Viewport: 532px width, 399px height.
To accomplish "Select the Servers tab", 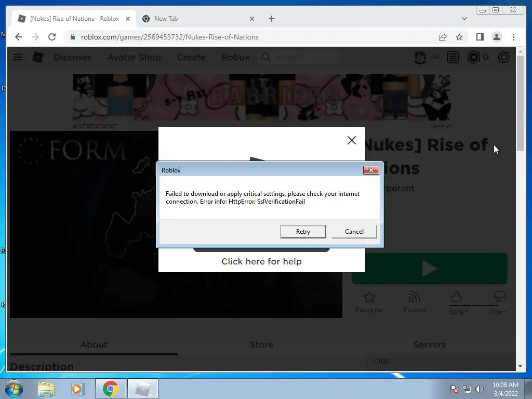I will tap(429, 344).
